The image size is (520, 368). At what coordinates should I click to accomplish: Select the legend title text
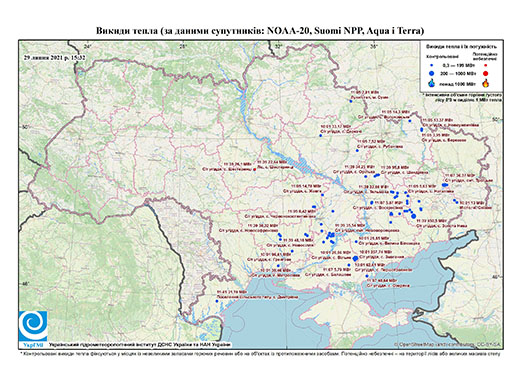click(462, 47)
